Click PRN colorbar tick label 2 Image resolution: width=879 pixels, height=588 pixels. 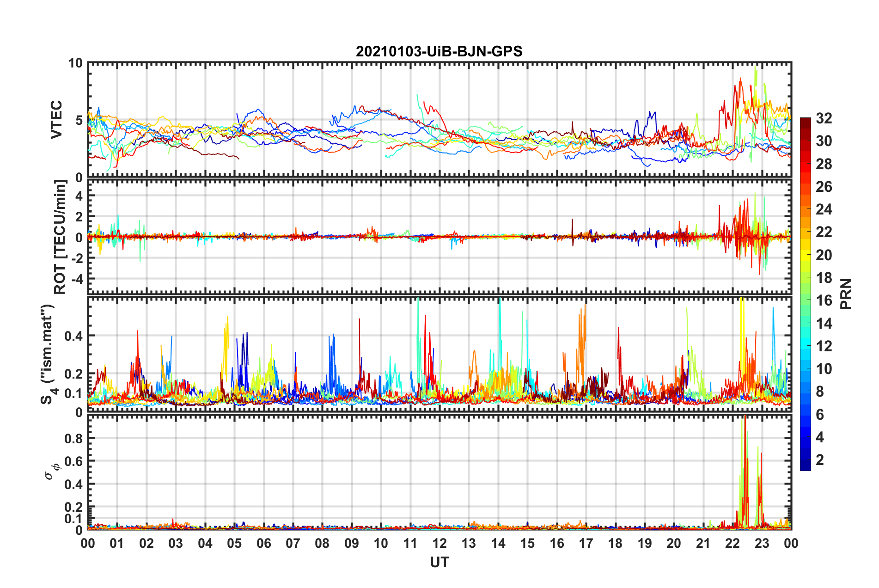click(x=820, y=460)
